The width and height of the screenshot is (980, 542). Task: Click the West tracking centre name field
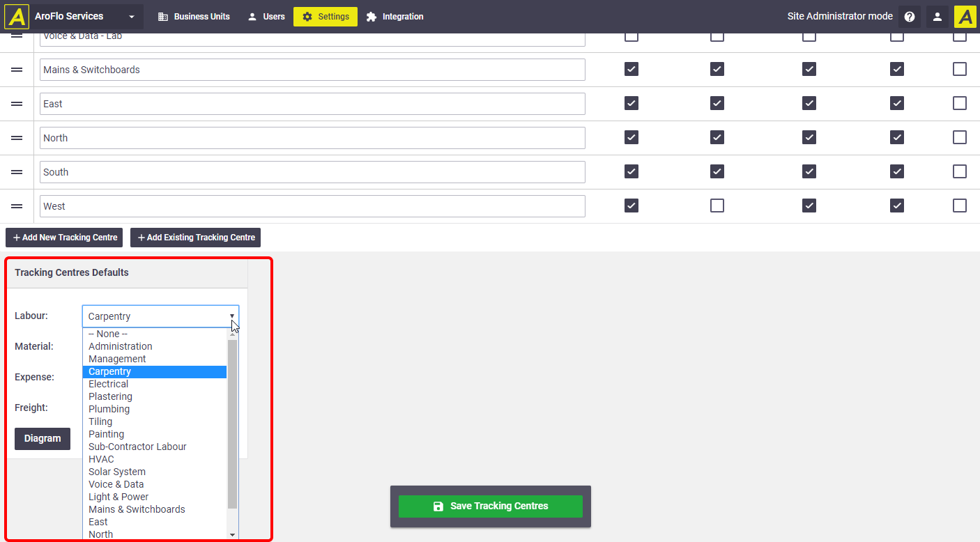(312, 206)
